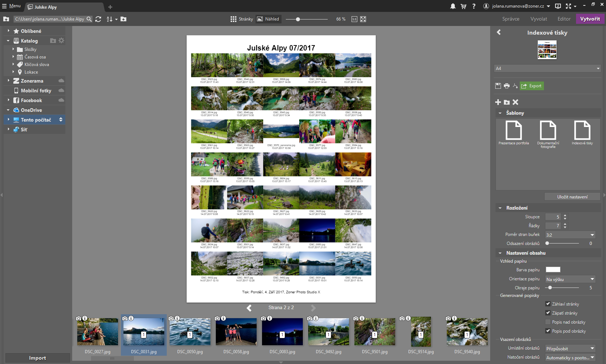Image resolution: width=606 pixels, height=364 pixels.
Task: Switch to the Editor tab
Action: (564, 19)
